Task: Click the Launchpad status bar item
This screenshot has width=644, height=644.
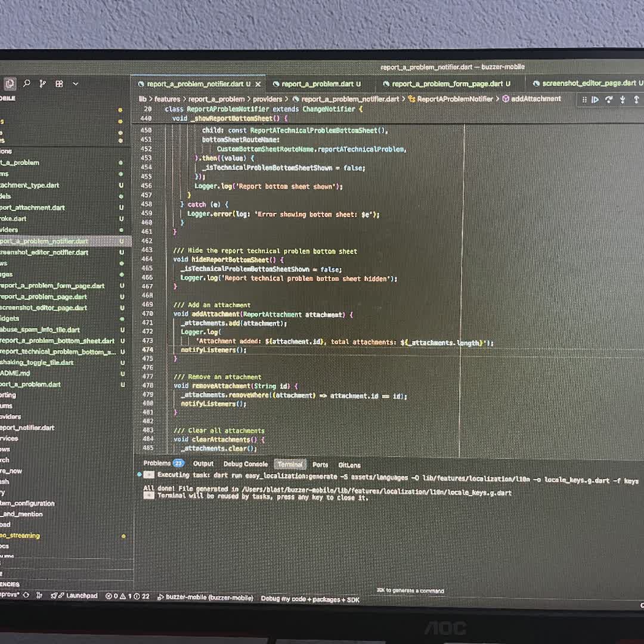Action: point(74,596)
